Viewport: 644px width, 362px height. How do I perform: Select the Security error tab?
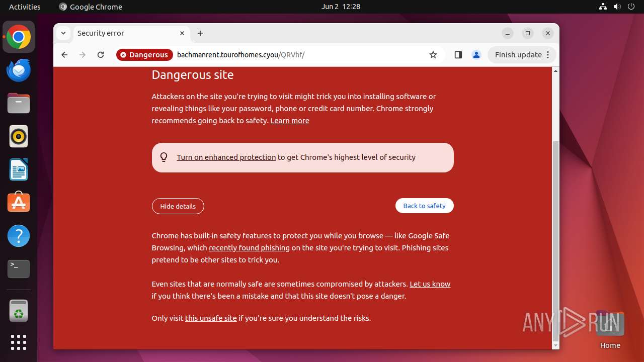[131, 33]
